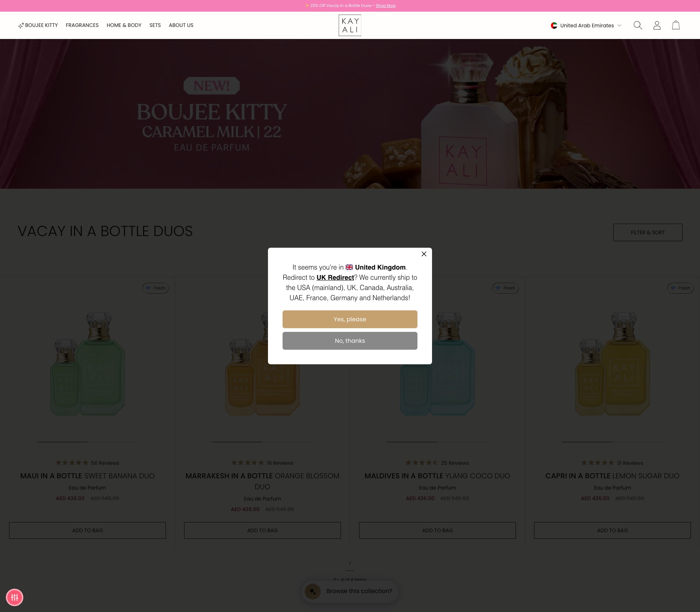Click the Fresh tag on the Capri card
700x612 pixels.
click(x=680, y=288)
